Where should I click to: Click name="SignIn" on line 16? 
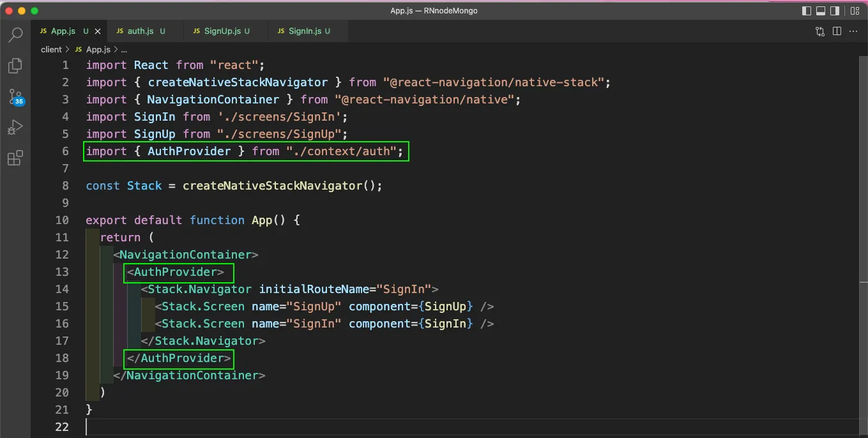point(296,324)
